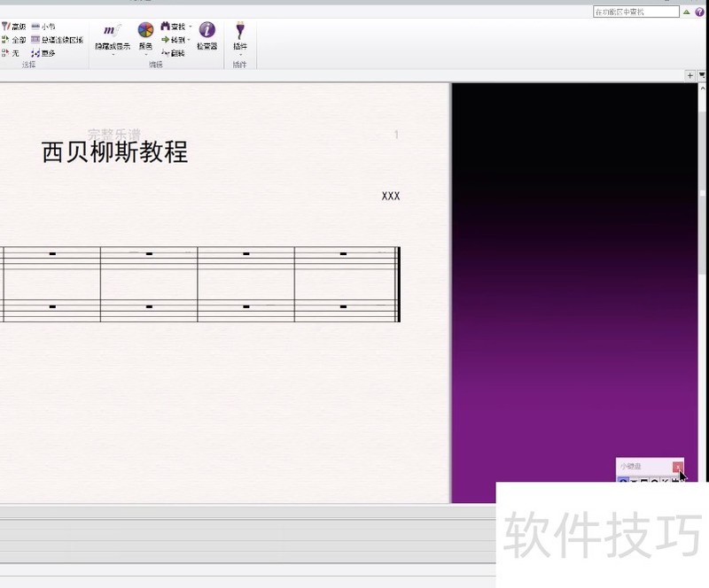Screen dimensions: 709x588
Task: Click the final double barline
Action: pos(398,284)
